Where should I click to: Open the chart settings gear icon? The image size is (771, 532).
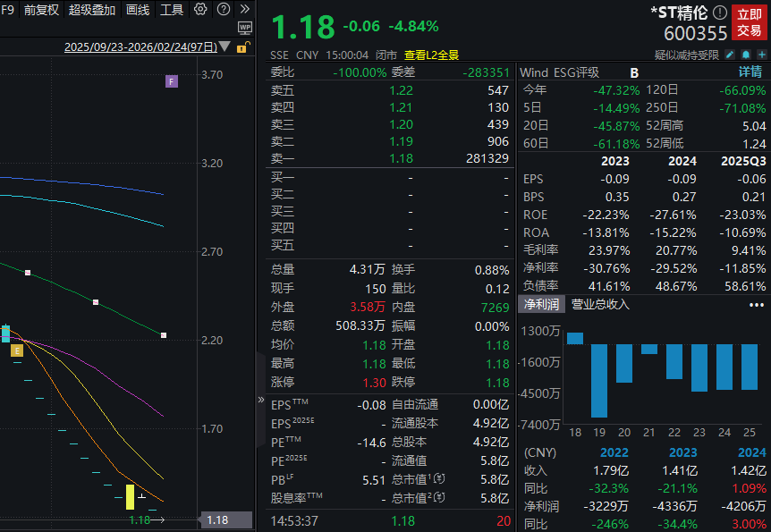point(200,9)
